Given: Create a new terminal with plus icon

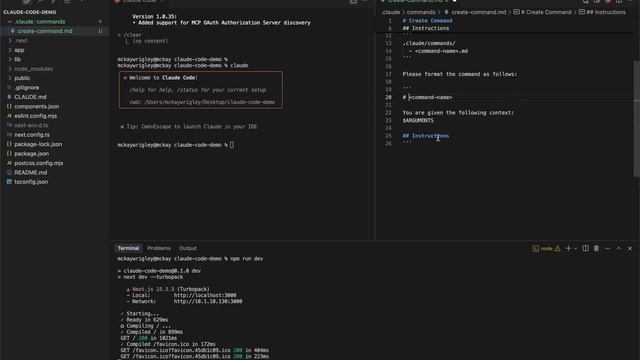Looking at the screenshot, I should coord(568,248).
